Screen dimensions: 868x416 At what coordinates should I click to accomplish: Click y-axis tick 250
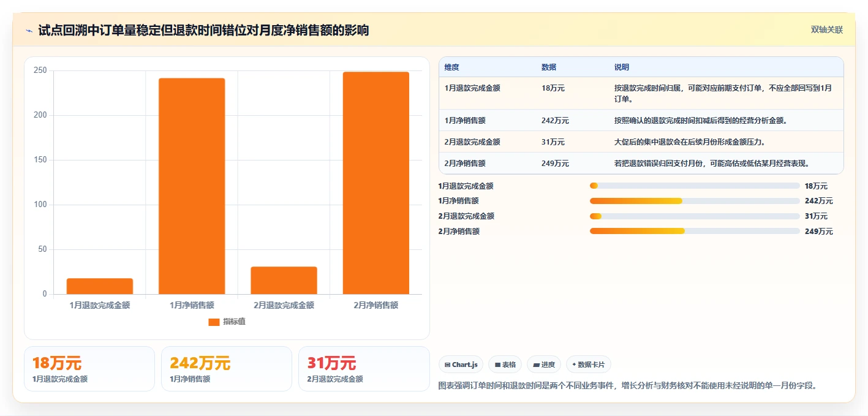(x=40, y=70)
